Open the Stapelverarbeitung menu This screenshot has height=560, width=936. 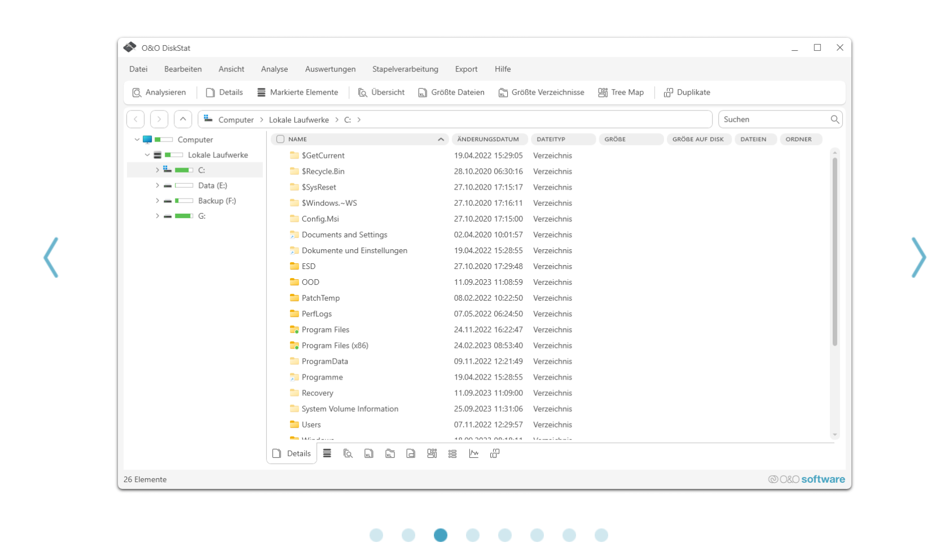click(405, 69)
